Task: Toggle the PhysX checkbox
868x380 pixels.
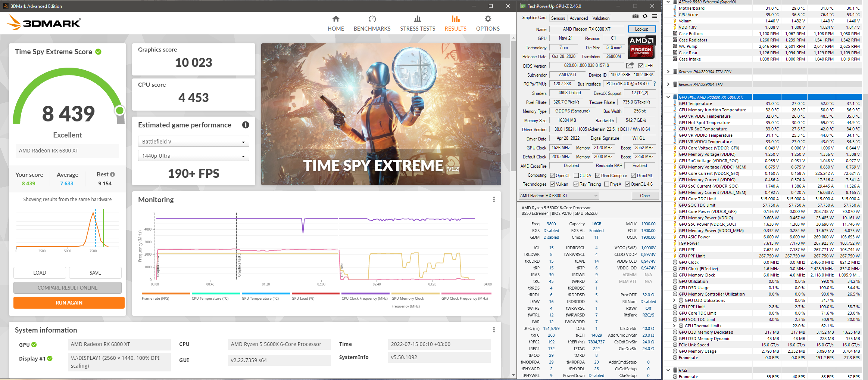Action: coord(606,184)
